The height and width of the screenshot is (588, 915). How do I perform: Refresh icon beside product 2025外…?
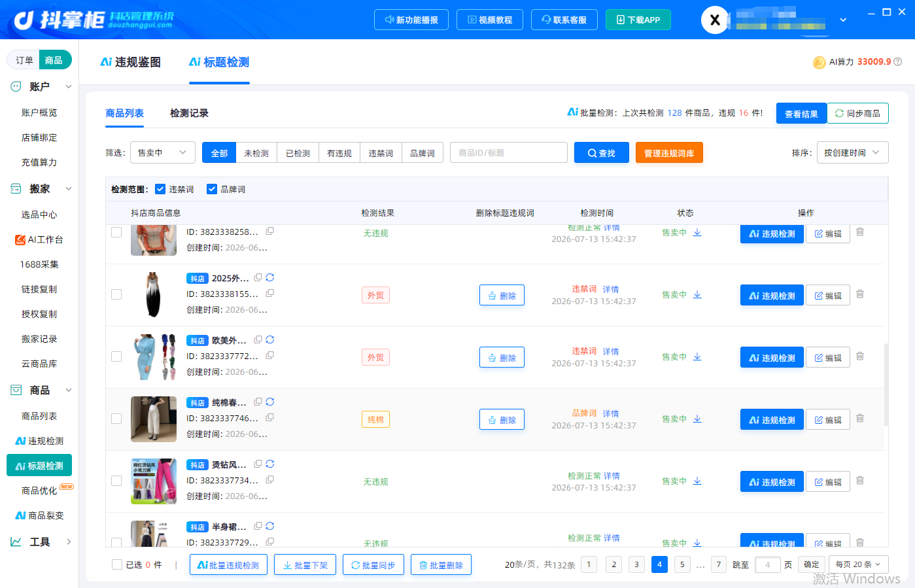[270, 277]
